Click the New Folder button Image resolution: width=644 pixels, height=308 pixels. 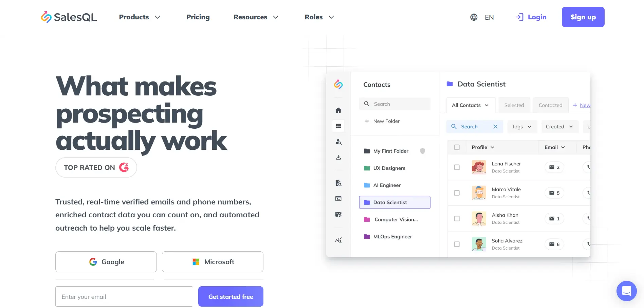click(x=382, y=121)
